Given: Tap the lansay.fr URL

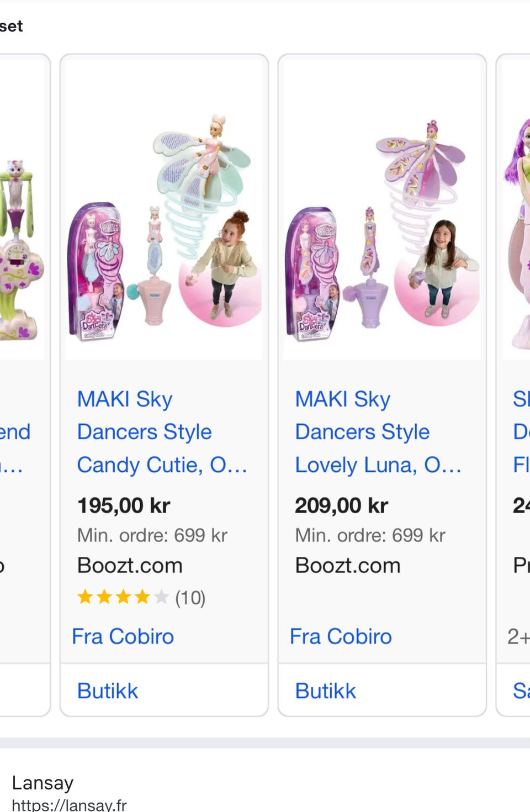Looking at the screenshot, I should click(x=70, y=804).
